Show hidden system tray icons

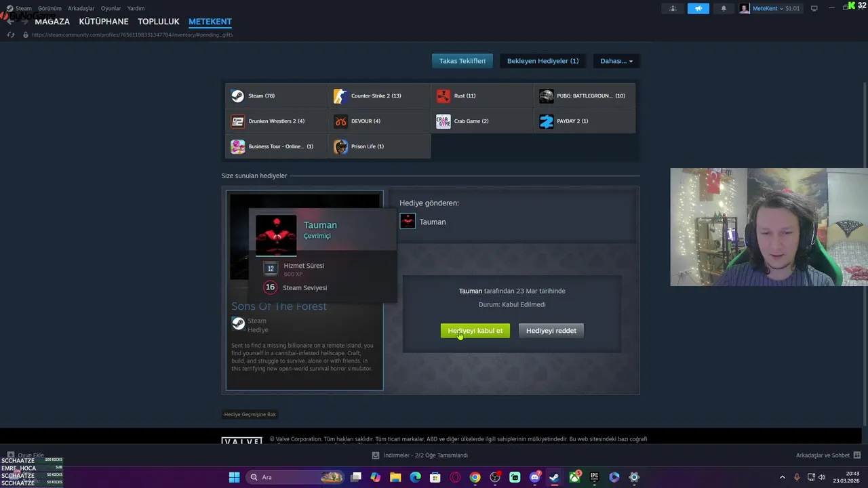click(782, 477)
